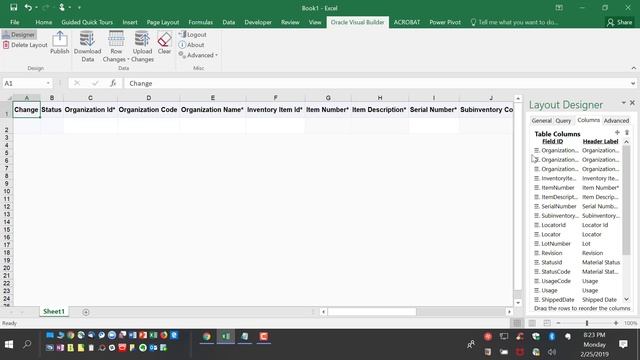Select the Serial Number* header cell
Viewport: 640px width, 360px height.
point(433,110)
